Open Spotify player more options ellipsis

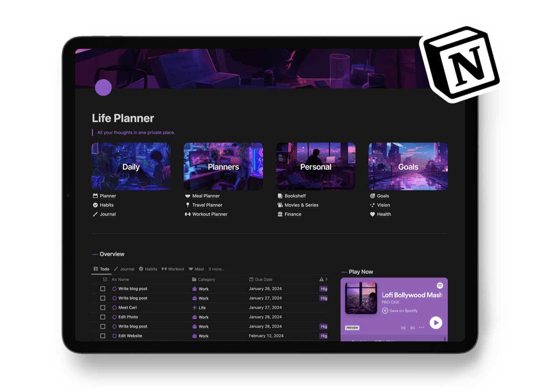tap(422, 327)
